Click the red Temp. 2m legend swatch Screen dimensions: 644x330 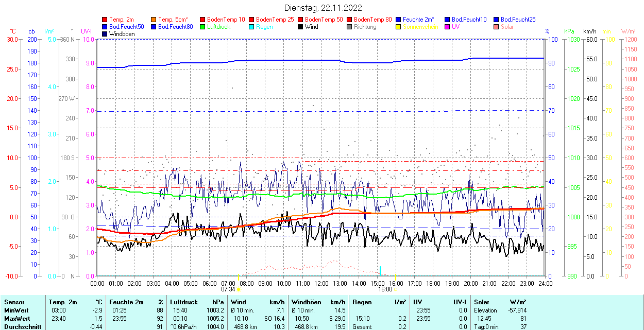click(x=105, y=20)
